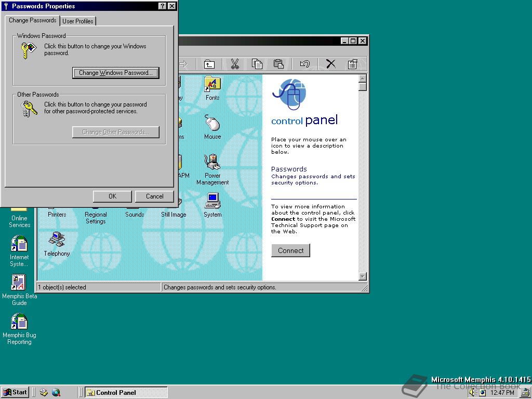Click the blue Passwords heading in info pane
532x399 pixels.
(289, 169)
